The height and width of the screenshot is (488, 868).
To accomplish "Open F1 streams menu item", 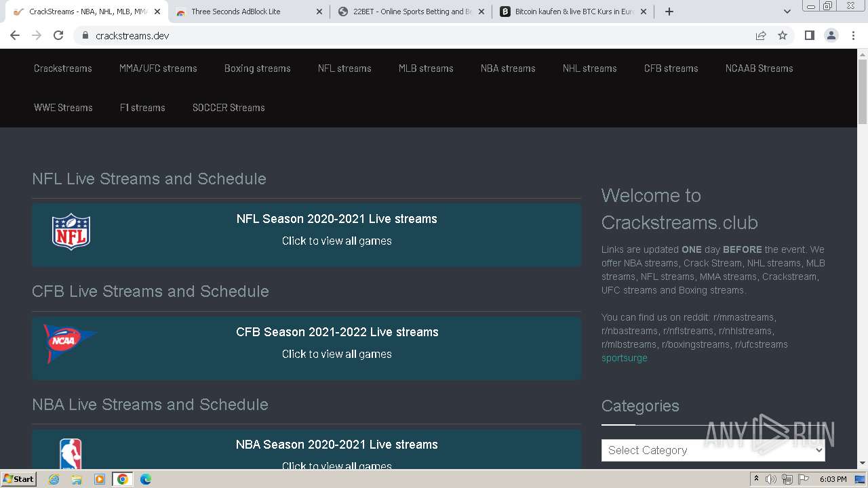I will (x=142, y=108).
